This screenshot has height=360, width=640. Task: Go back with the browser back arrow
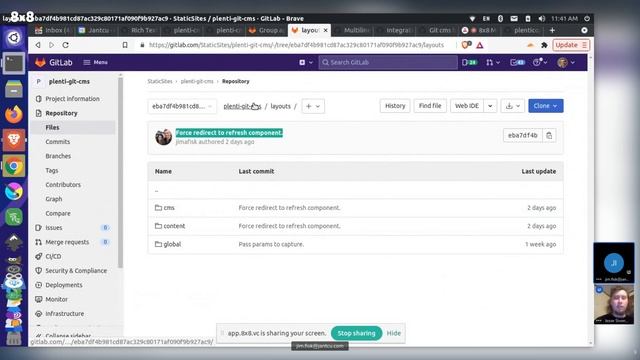point(38,45)
